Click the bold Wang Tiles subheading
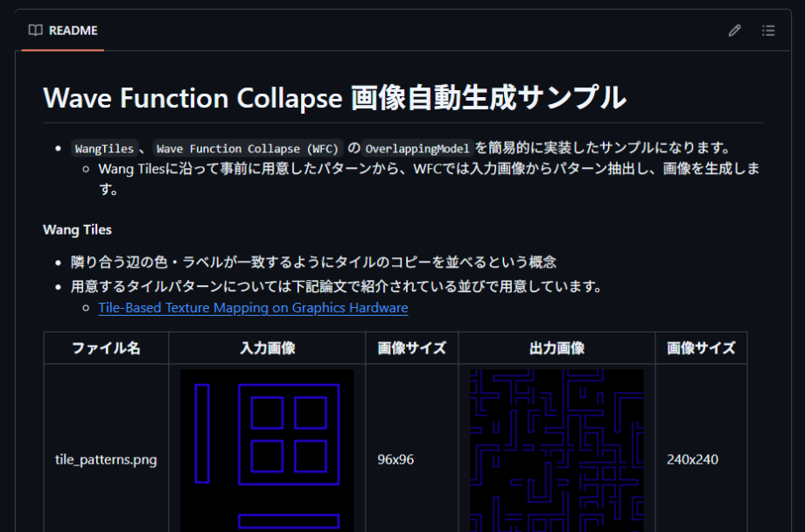Screen dimensions: 805x532 point(77,230)
